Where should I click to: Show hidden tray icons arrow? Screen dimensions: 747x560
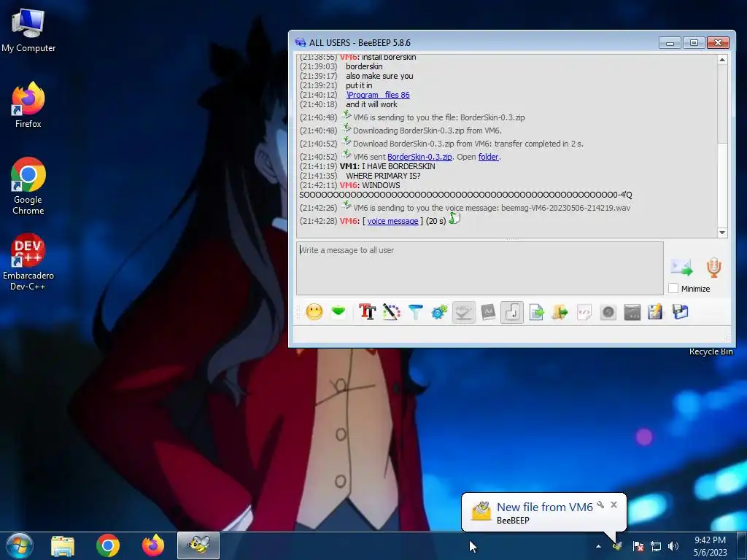tap(598, 546)
